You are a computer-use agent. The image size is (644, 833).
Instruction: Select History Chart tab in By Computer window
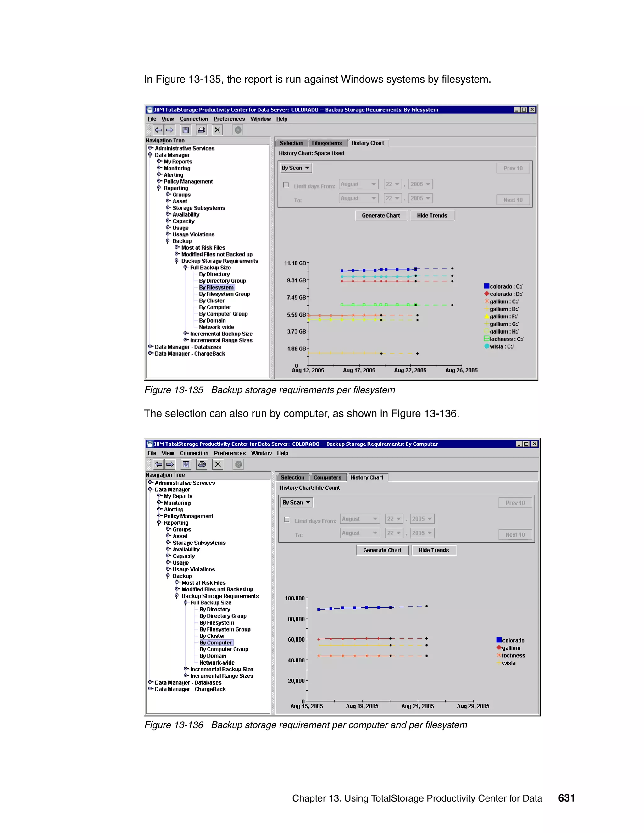coord(367,477)
